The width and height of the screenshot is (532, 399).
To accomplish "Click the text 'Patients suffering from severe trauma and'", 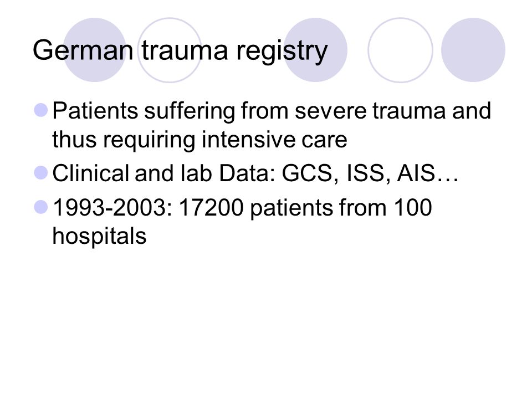I will 272,111.
